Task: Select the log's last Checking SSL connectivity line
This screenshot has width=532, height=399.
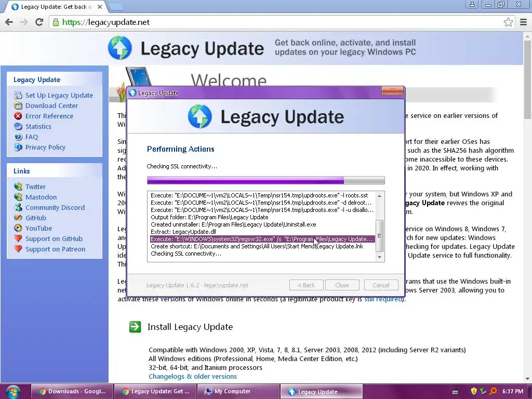Action: [186, 254]
